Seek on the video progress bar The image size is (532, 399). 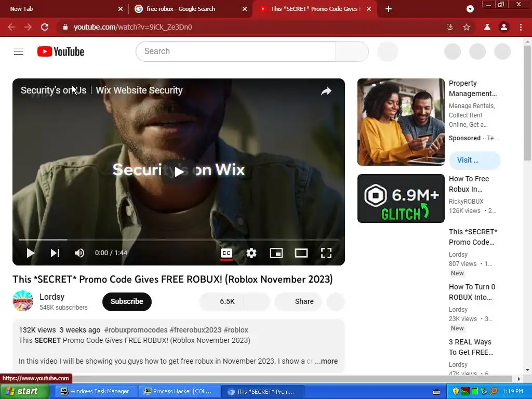pyautogui.click(x=179, y=240)
